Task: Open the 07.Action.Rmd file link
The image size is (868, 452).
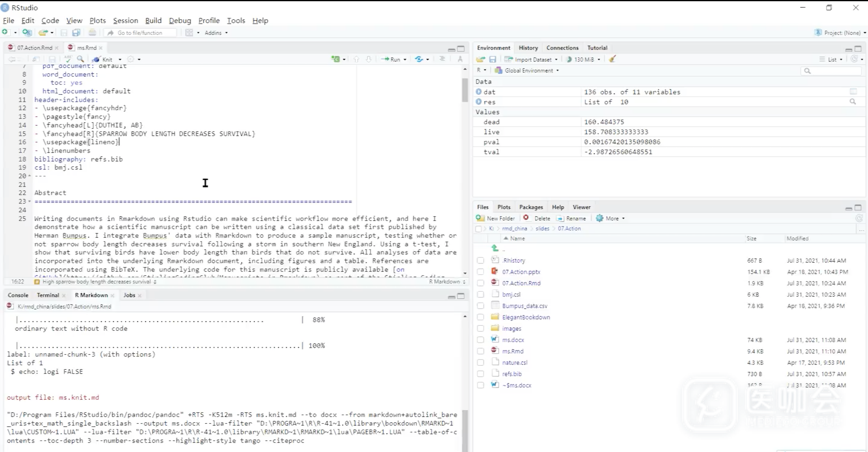Action: pyautogui.click(x=521, y=283)
